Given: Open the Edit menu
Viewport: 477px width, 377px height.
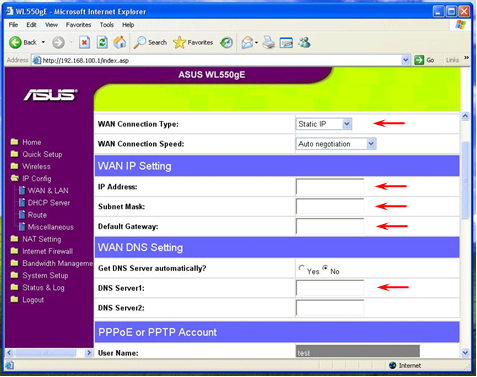Looking at the screenshot, I should pyautogui.click(x=31, y=25).
